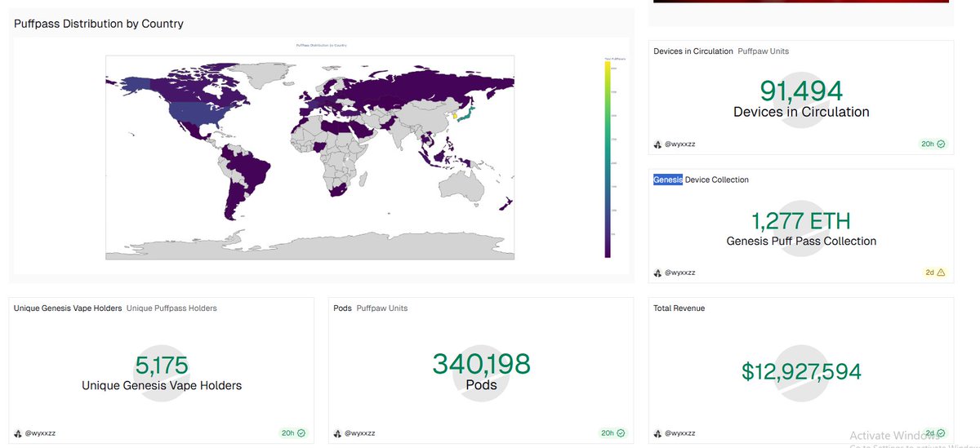The height and width of the screenshot is (448, 980).
Task: Click Unique Puffpass Holders query label
Action: [x=171, y=308]
